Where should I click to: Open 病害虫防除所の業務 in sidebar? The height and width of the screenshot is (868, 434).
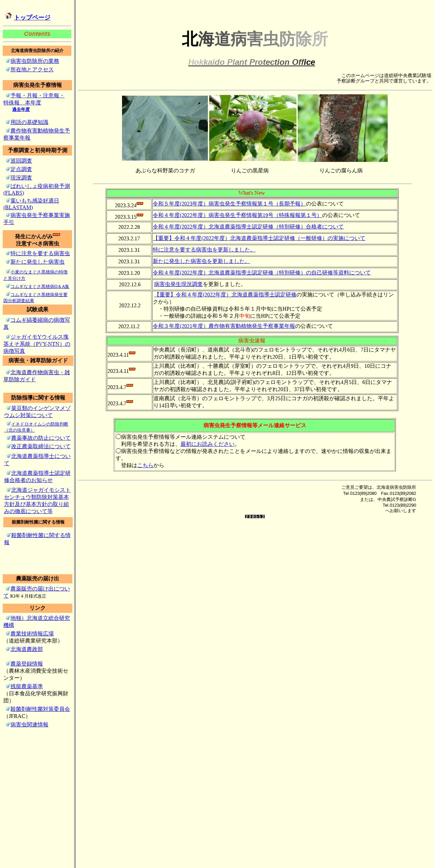click(34, 61)
